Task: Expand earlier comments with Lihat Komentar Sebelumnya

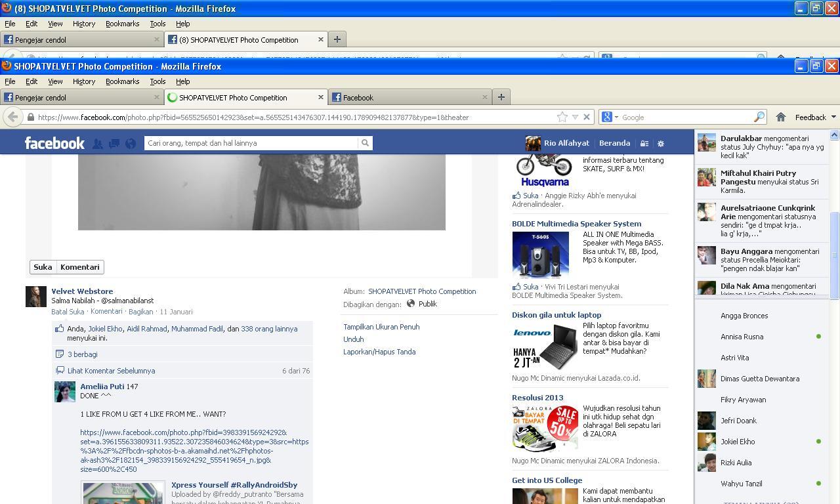Action: 111,371
